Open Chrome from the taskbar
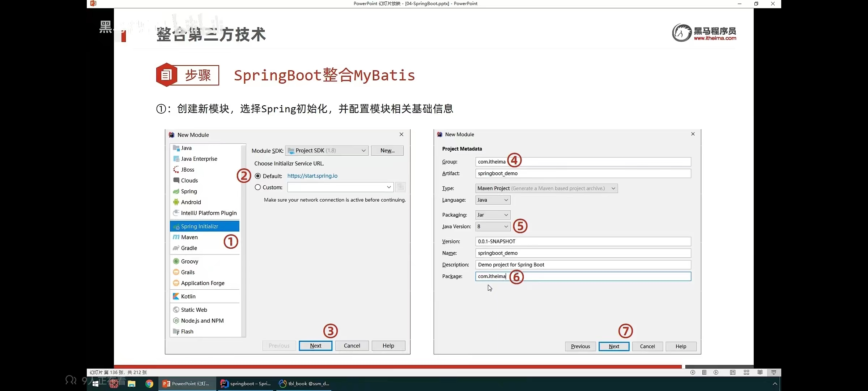This screenshot has width=868, height=391. coord(149,384)
